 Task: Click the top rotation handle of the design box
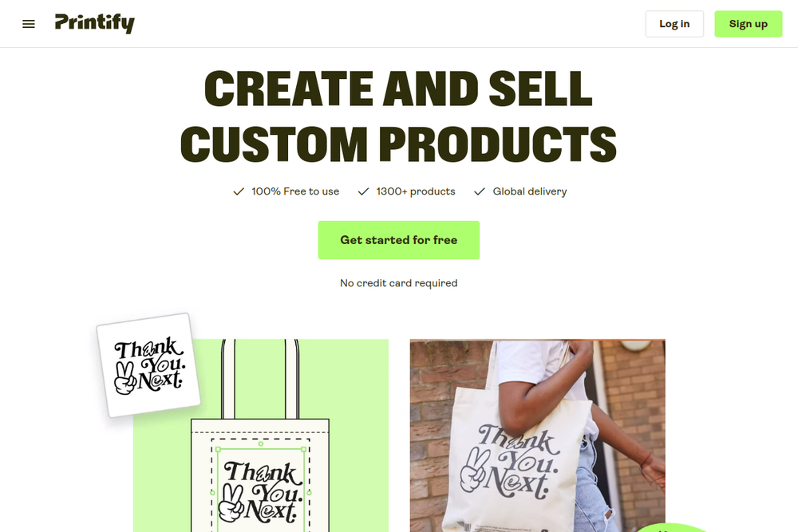261,444
